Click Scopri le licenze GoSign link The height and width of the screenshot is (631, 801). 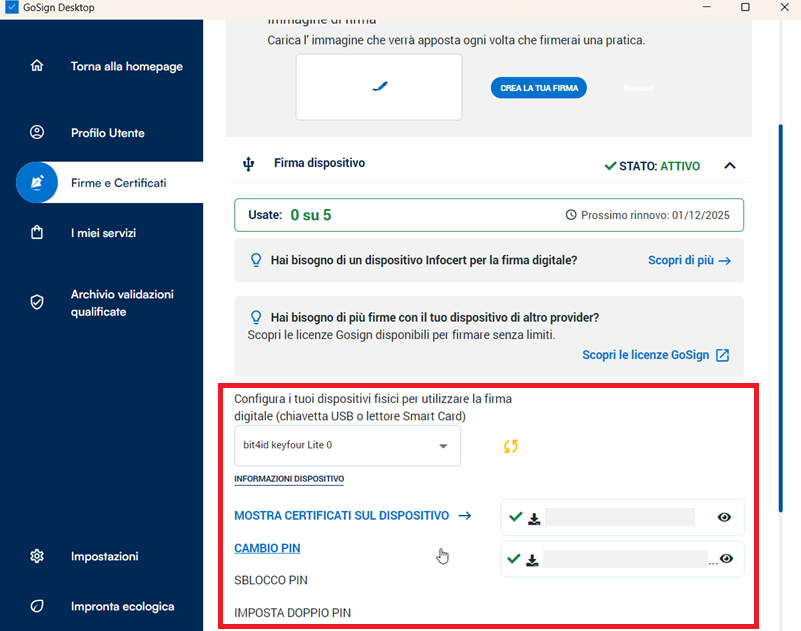(655, 355)
